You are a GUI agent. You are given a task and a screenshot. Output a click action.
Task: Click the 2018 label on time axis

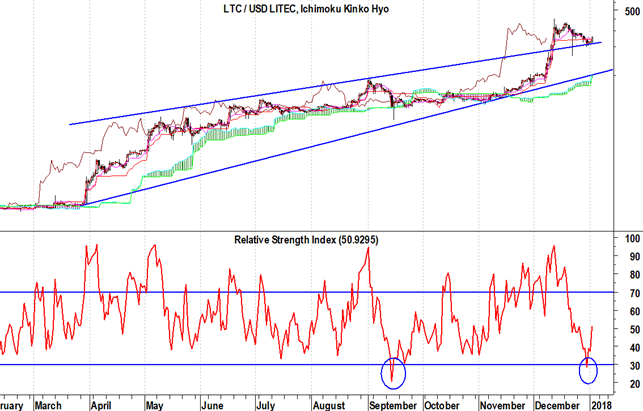[601, 405]
